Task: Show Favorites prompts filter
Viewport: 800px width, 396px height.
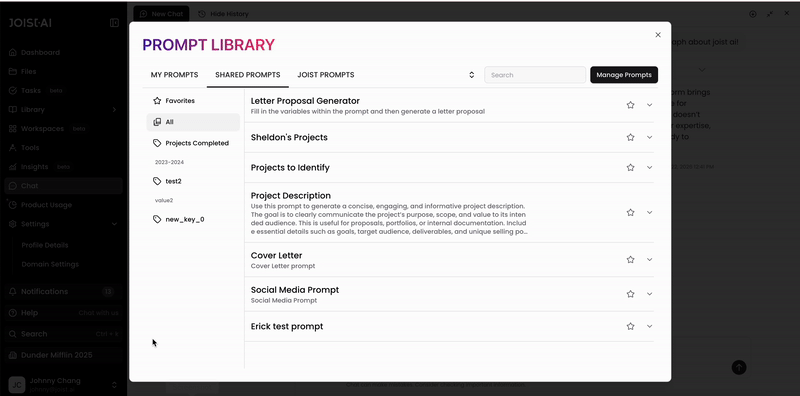Action: 193,101
